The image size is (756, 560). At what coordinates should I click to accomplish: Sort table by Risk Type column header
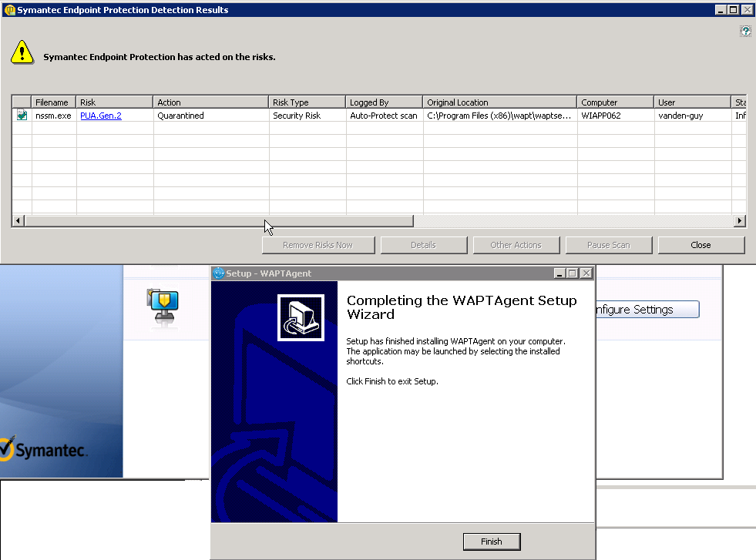(307, 102)
